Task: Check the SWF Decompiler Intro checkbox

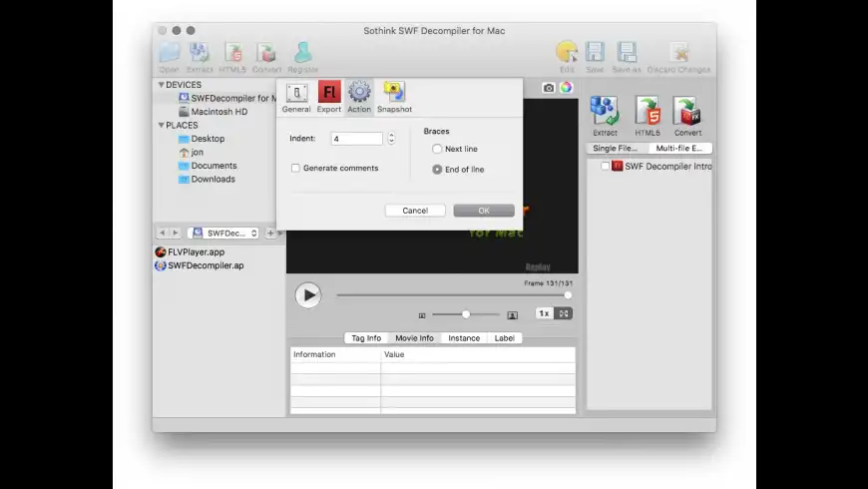Action: [605, 166]
